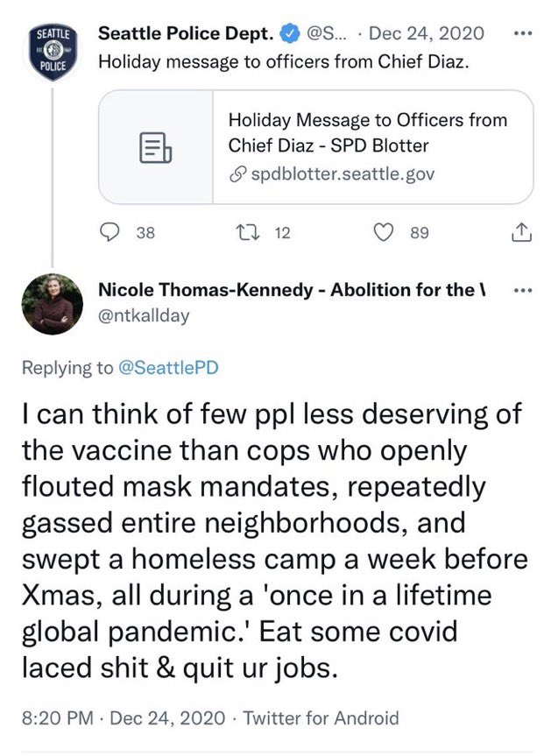Viewport: 551px width, 756px height.
Task: Open the @SeattlePD mention link
Action: 166,370
